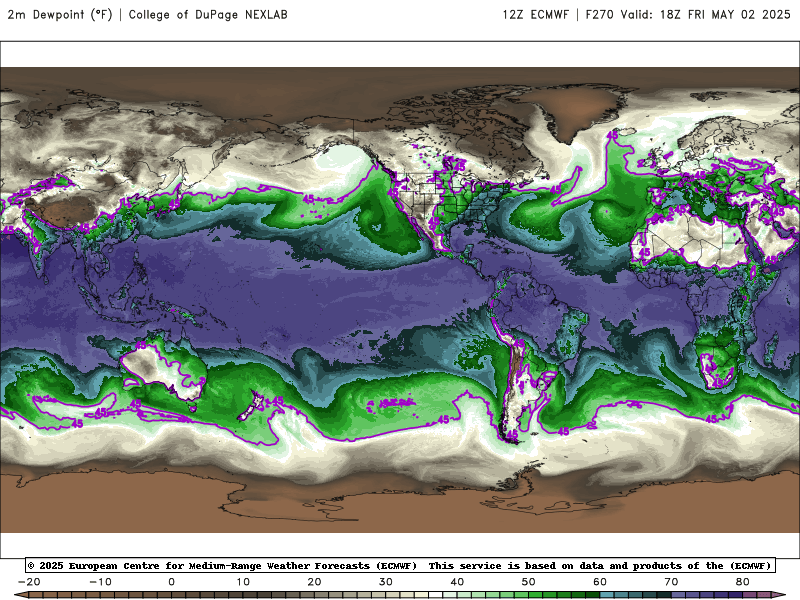Click the -20 value on the color scale

tap(29, 582)
